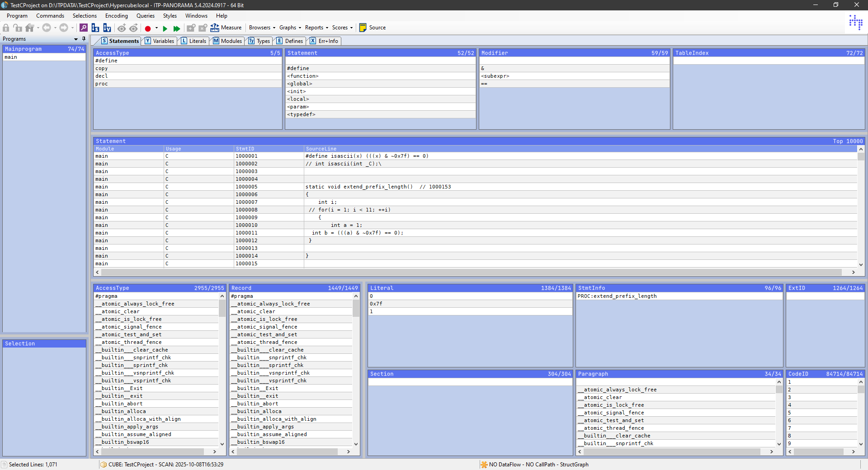Open the yellow Source icon
Viewport: 868px width, 470px height.
point(363,28)
